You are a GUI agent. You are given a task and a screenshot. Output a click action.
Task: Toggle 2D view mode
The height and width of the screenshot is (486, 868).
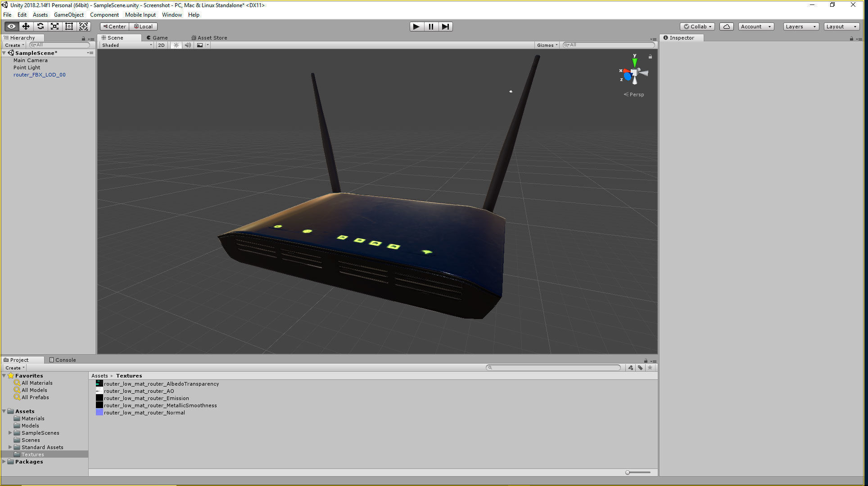click(161, 45)
